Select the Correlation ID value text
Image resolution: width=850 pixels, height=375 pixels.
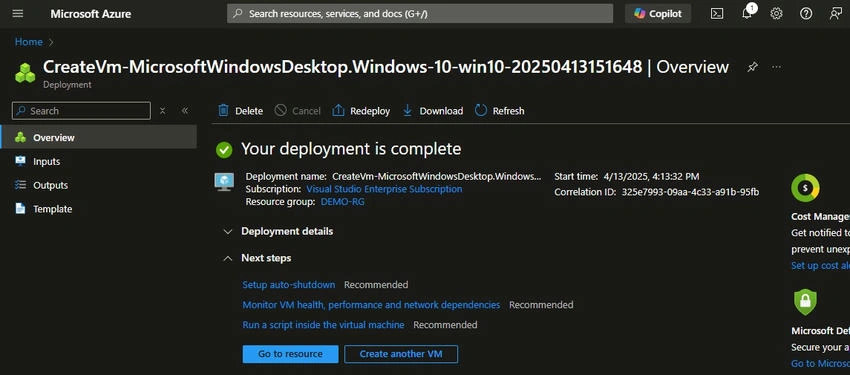[690, 192]
